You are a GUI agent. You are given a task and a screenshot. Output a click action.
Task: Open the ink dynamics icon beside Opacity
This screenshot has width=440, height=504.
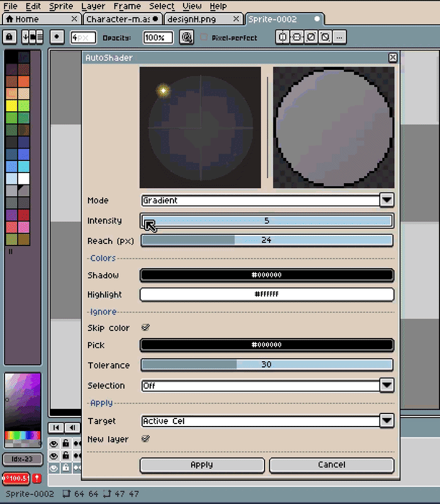[x=187, y=38]
